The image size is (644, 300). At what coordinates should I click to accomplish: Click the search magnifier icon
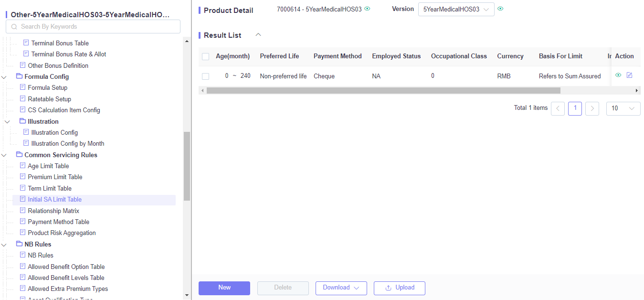[x=14, y=27]
